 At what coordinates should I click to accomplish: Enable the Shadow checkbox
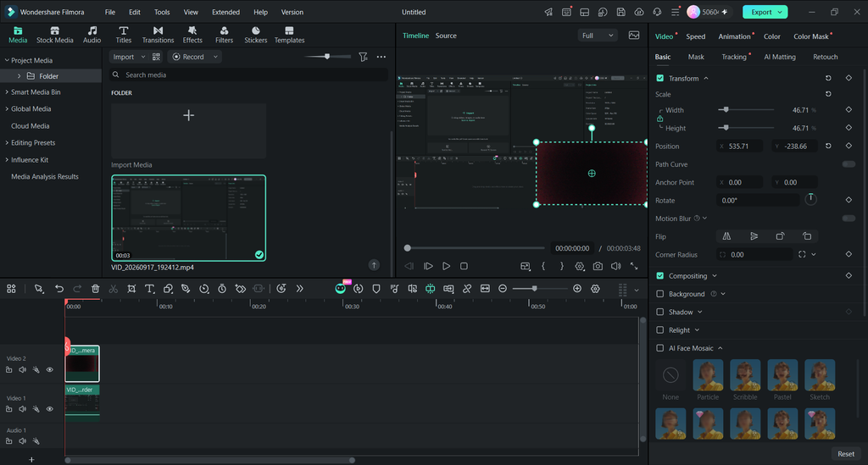point(659,312)
